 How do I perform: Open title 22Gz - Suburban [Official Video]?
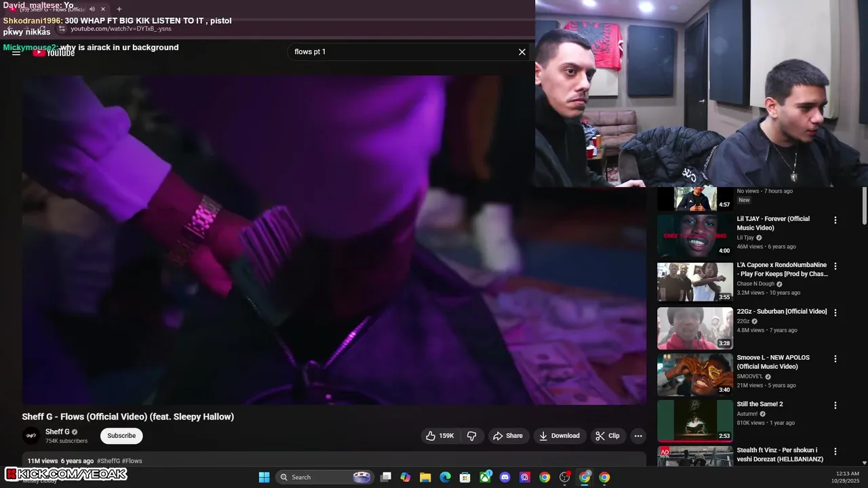[782, 311]
